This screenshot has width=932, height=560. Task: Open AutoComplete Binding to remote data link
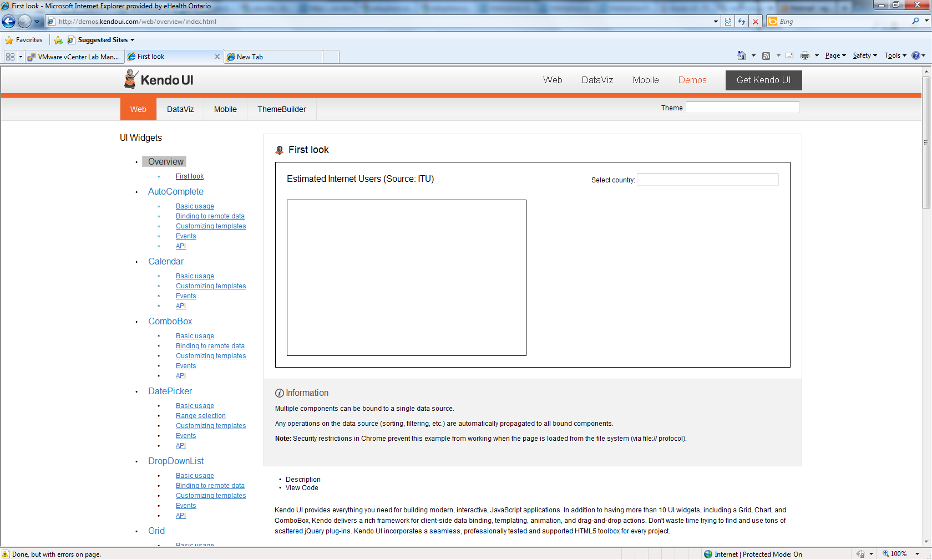tap(210, 216)
